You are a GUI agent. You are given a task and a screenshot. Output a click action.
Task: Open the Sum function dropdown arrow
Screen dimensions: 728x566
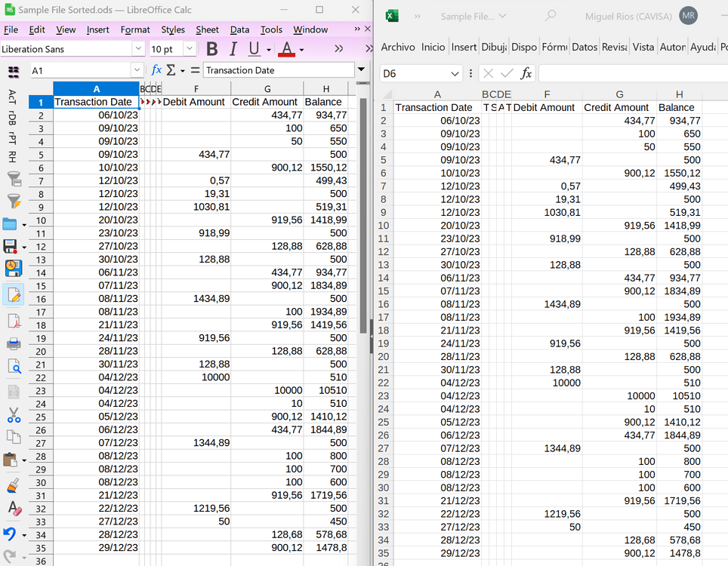(x=183, y=71)
